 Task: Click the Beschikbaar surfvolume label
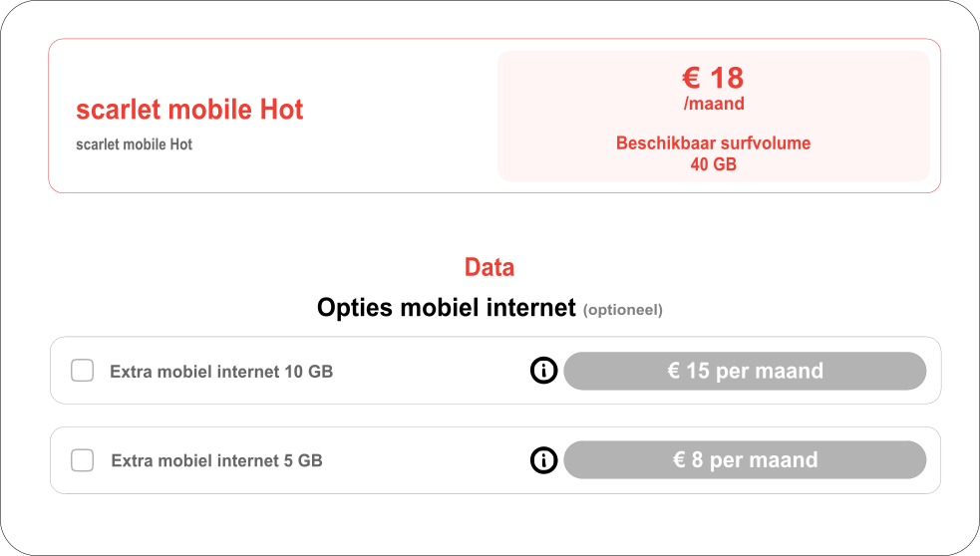point(713,143)
